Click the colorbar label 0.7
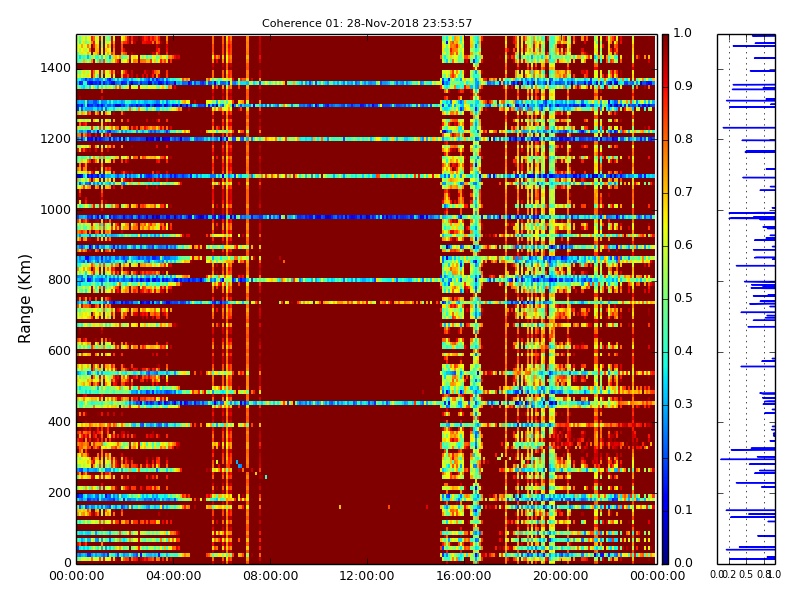This screenshot has width=800, height=600. [683, 192]
